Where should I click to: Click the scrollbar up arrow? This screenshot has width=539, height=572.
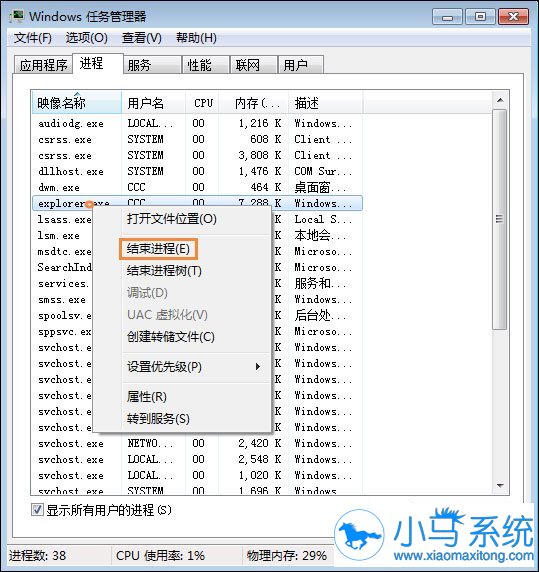(500, 100)
